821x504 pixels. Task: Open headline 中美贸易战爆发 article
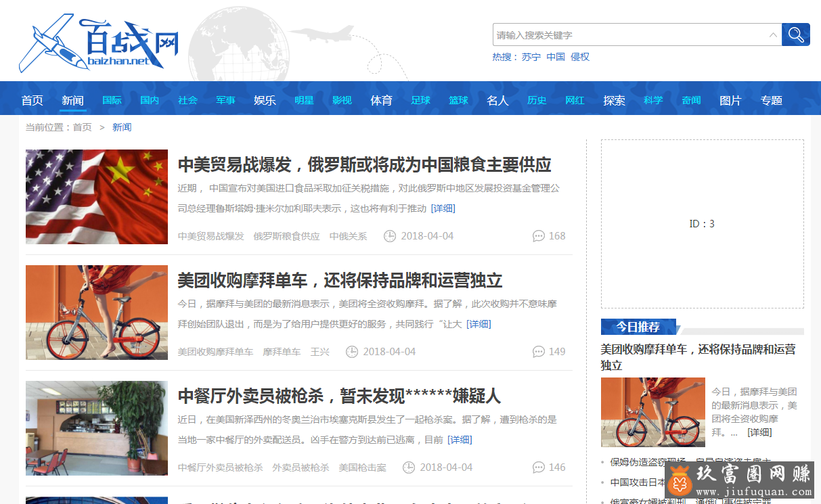pos(364,164)
